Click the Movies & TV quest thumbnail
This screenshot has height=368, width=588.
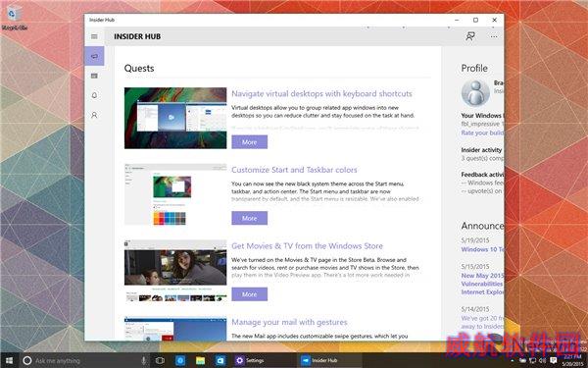point(175,271)
